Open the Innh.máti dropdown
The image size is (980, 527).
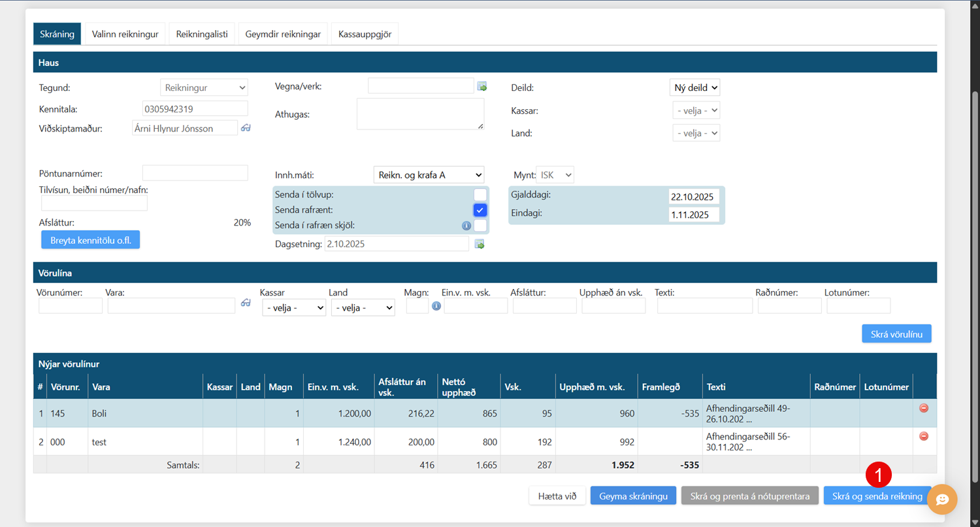click(429, 175)
